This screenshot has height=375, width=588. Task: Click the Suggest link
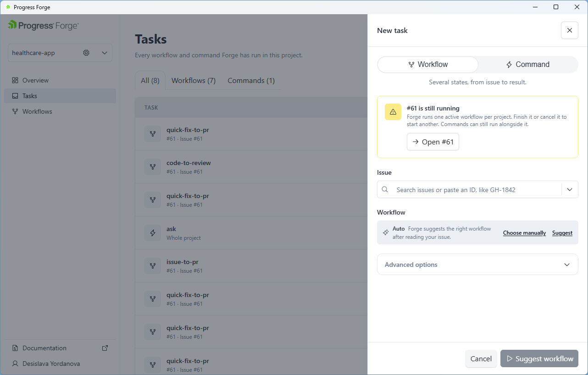coord(562,233)
